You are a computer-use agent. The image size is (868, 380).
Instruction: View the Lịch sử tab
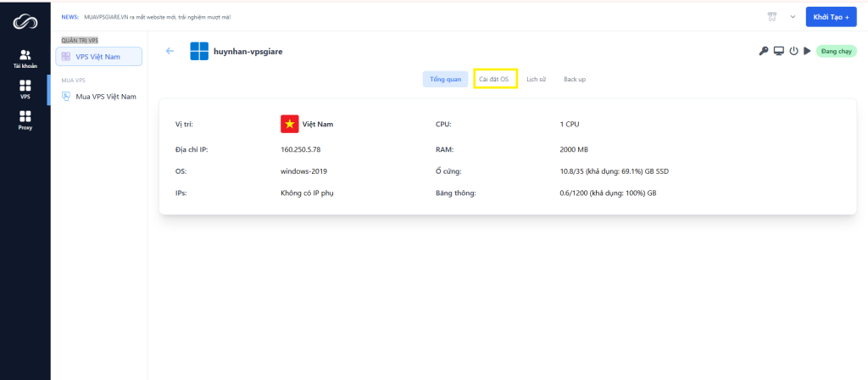click(536, 79)
